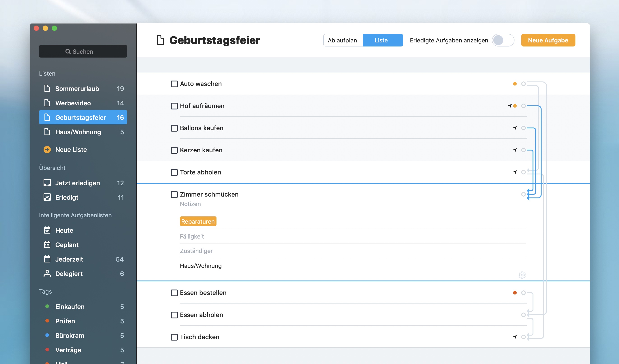Click the plus icon beside Neue Liste
The image size is (619, 364).
tap(47, 150)
